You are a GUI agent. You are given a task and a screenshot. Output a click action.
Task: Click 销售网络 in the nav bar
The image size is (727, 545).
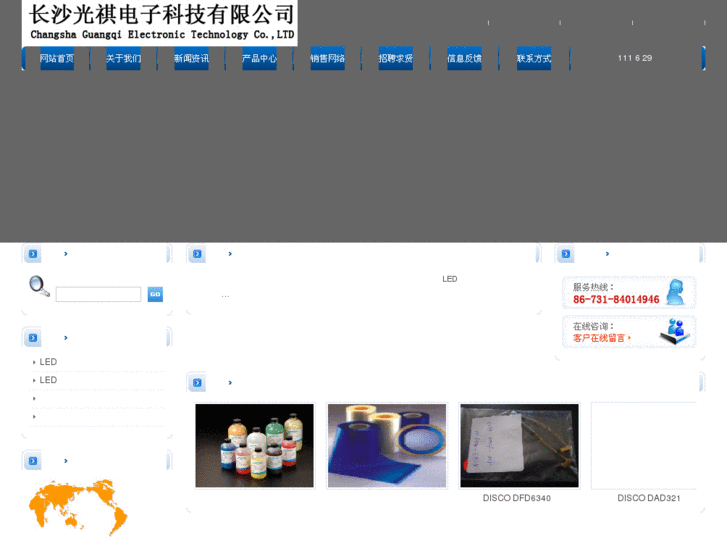[x=327, y=58]
